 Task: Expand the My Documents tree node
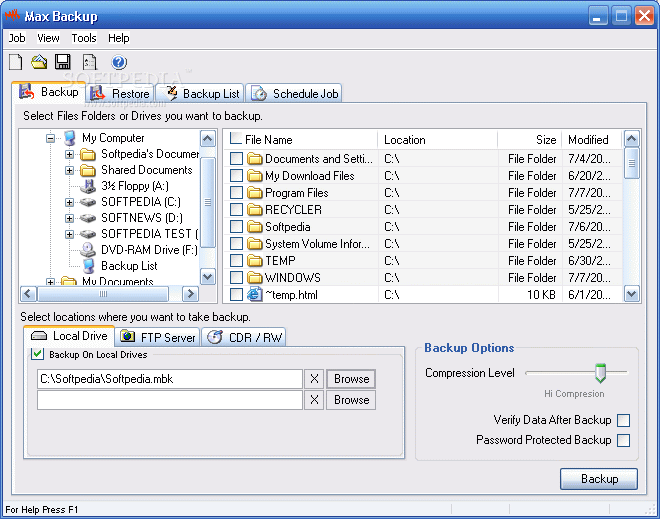51,282
